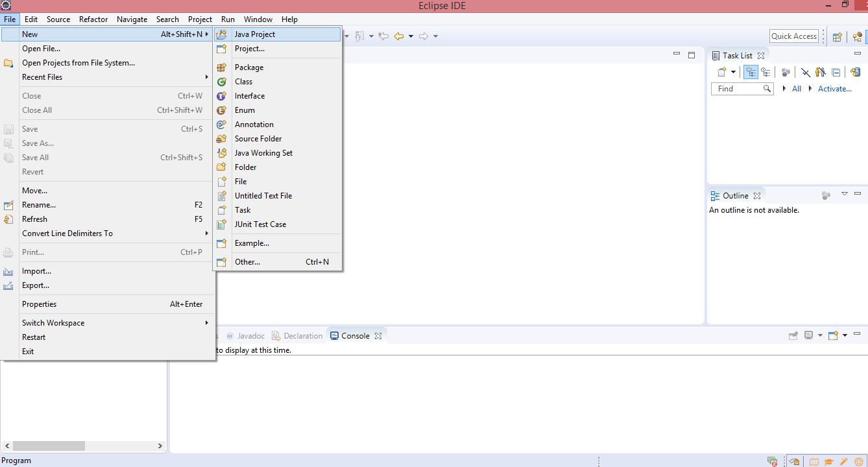Click Pin Console icon
Image resolution: width=868 pixels, height=467 pixels.
[793, 335]
